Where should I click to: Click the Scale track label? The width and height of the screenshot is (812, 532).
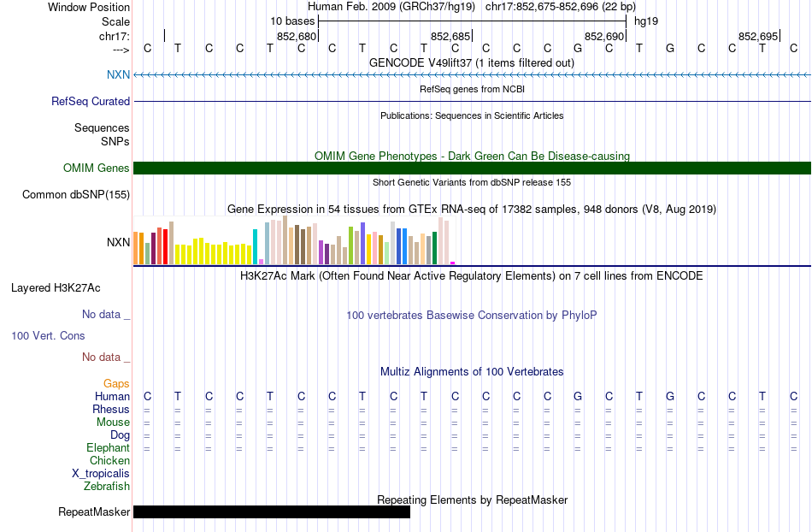pyautogui.click(x=115, y=21)
